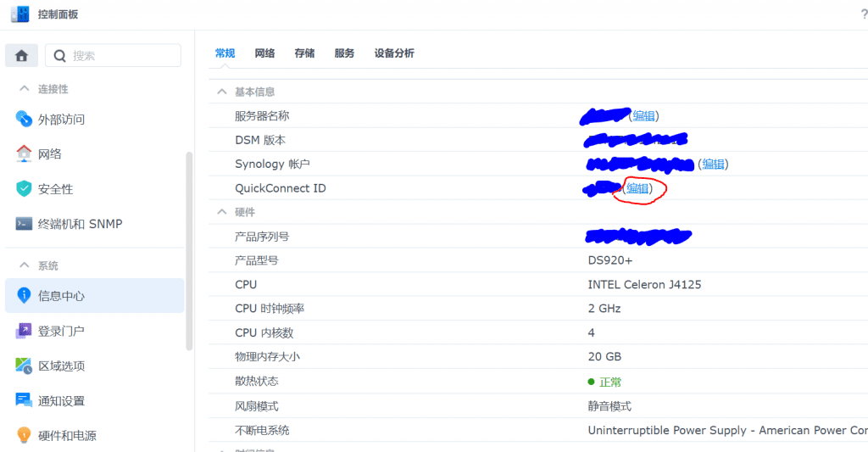The image size is (868, 452).
Task: Click the 2 GHz clock rate value
Action: (604, 309)
